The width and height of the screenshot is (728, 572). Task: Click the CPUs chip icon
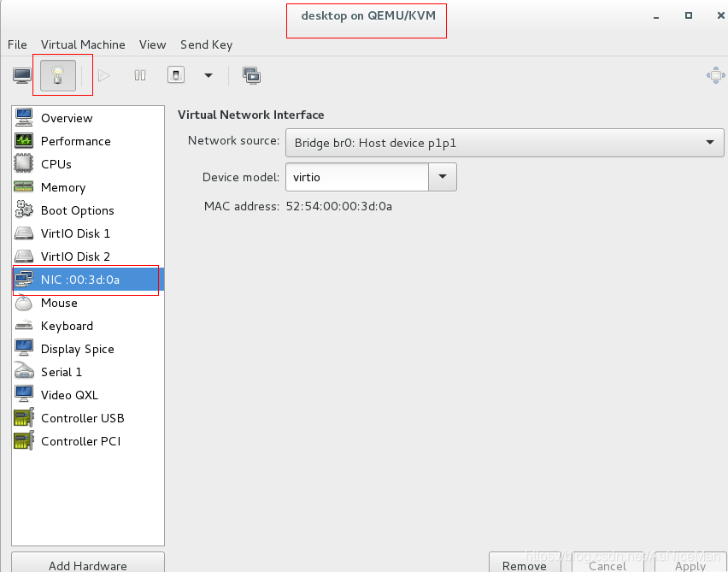(x=24, y=163)
